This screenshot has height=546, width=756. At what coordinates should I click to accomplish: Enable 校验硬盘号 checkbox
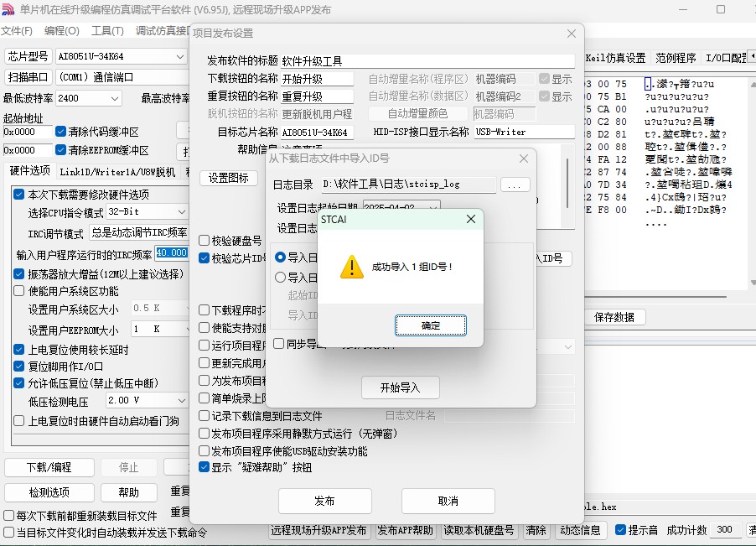pyautogui.click(x=204, y=240)
